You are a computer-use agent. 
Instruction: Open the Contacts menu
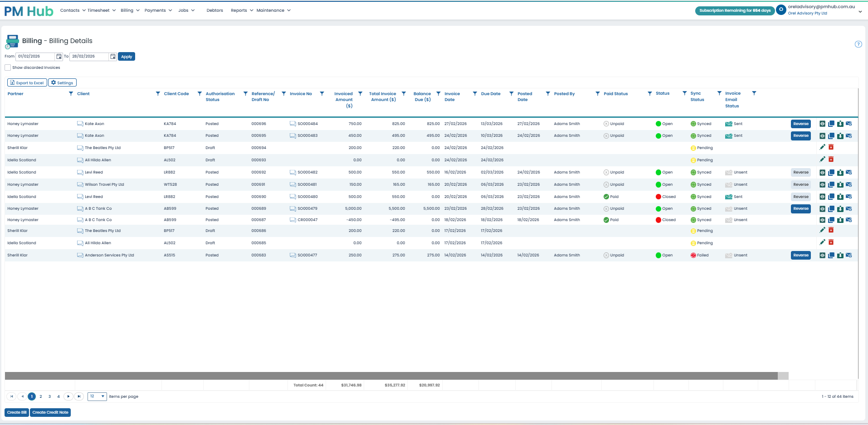pyautogui.click(x=73, y=10)
